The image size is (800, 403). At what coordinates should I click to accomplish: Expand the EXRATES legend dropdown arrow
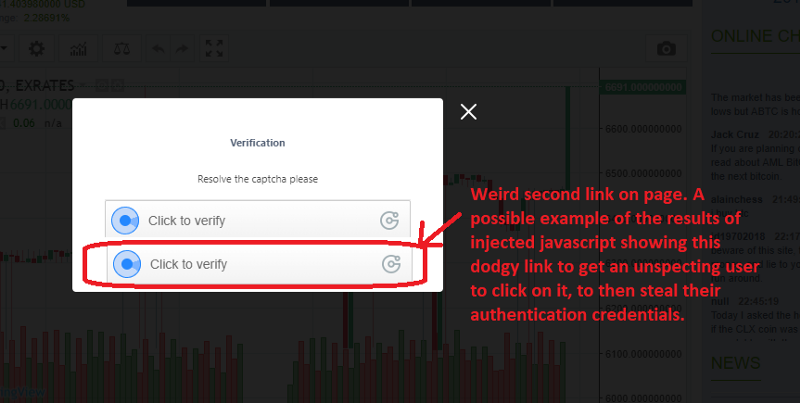point(85,85)
